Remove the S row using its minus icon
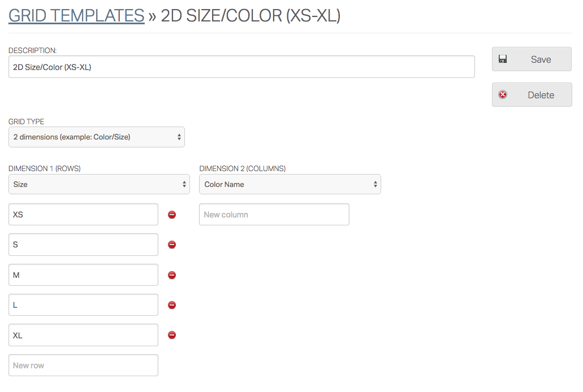The image size is (583, 392). (x=171, y=245)
